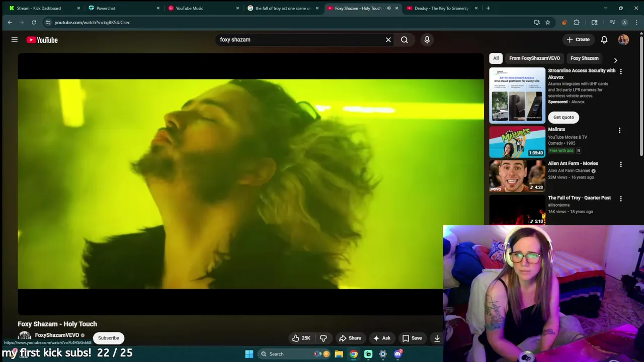Open the Kick app taskbar icon
Screen dimensions: 644x362
368,354
